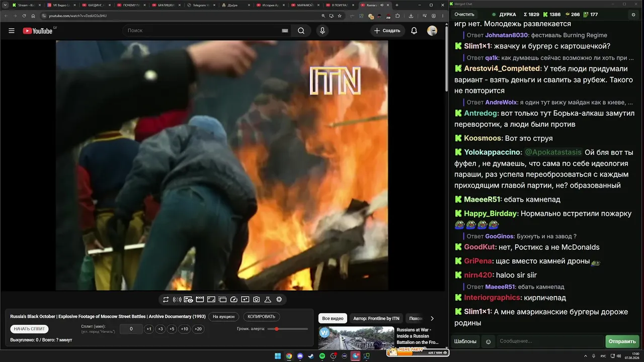Show more filter chips with right chevron

pos(432,318)
